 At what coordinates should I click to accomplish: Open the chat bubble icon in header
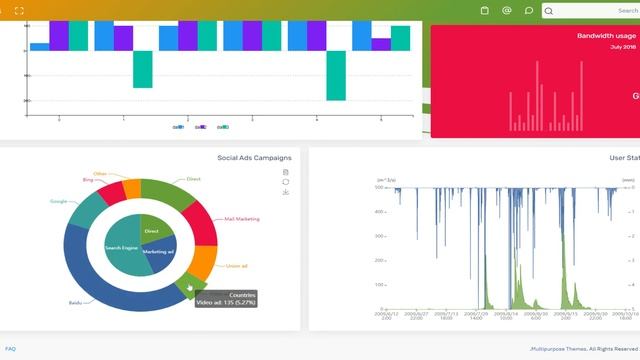(x=529, y=11)
